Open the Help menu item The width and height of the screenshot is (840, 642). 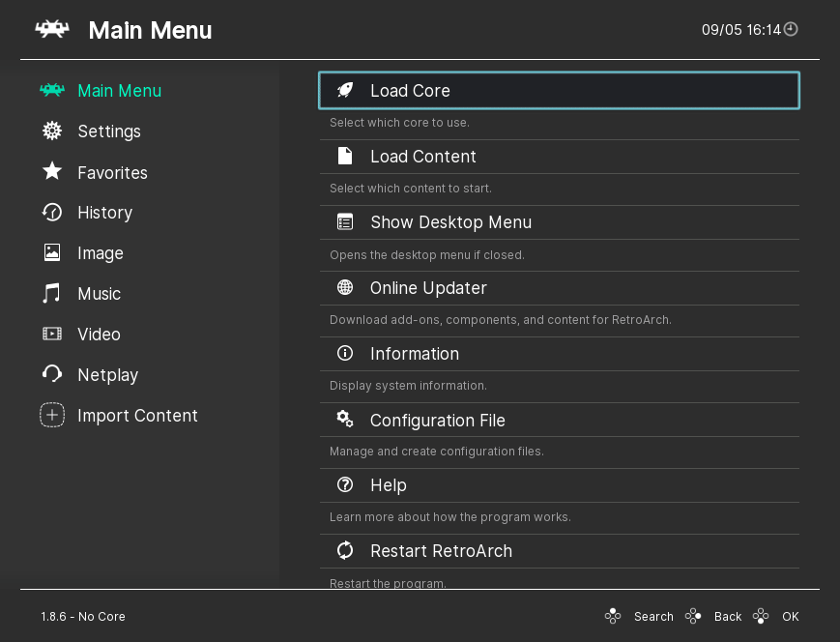point(388,485)
